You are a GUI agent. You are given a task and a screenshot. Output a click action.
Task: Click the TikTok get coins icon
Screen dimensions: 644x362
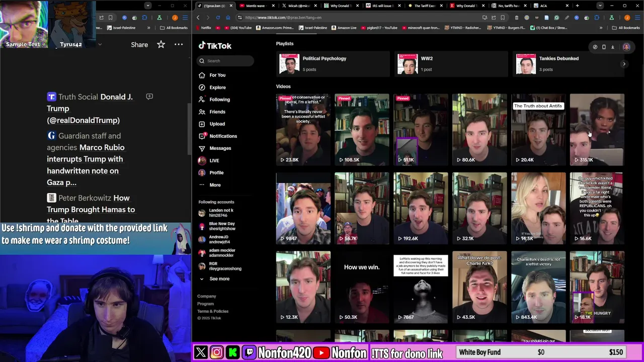click(x=595, y=47)
